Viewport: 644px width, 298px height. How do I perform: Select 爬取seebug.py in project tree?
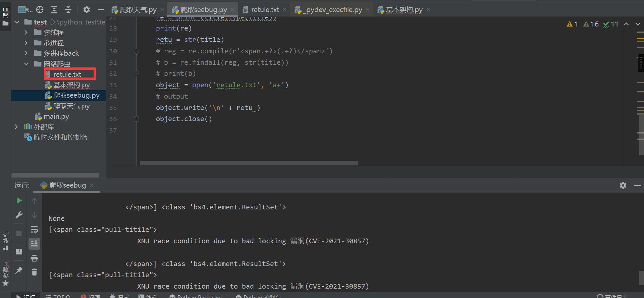point(72,95)
